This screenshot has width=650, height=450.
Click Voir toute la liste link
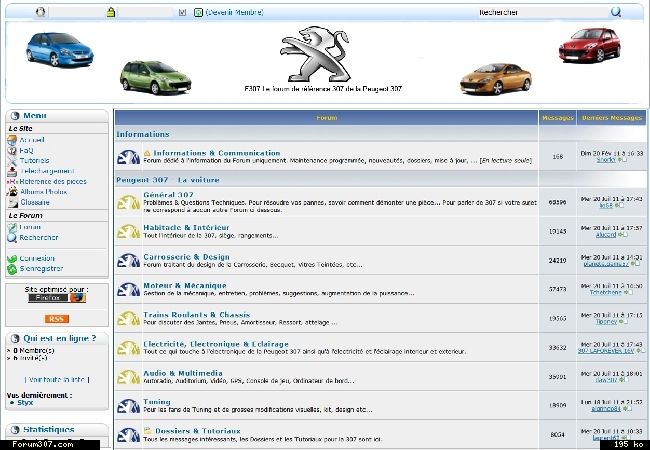57,380
